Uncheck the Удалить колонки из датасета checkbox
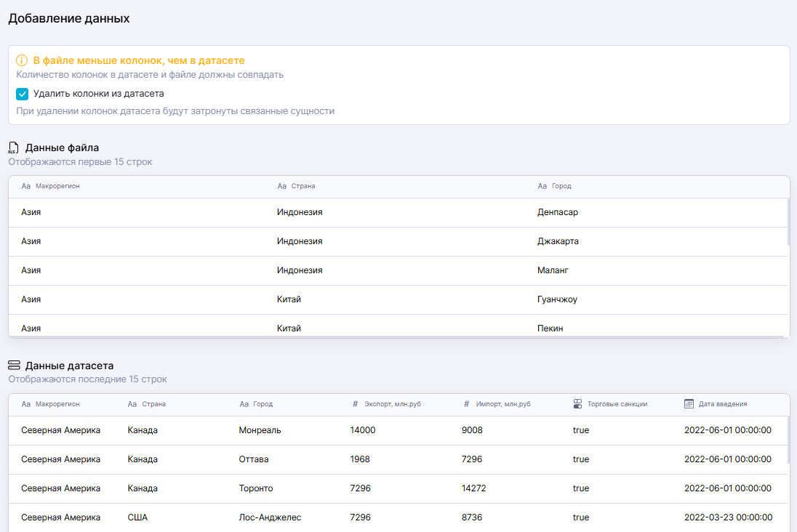 [x=23, y=94]
